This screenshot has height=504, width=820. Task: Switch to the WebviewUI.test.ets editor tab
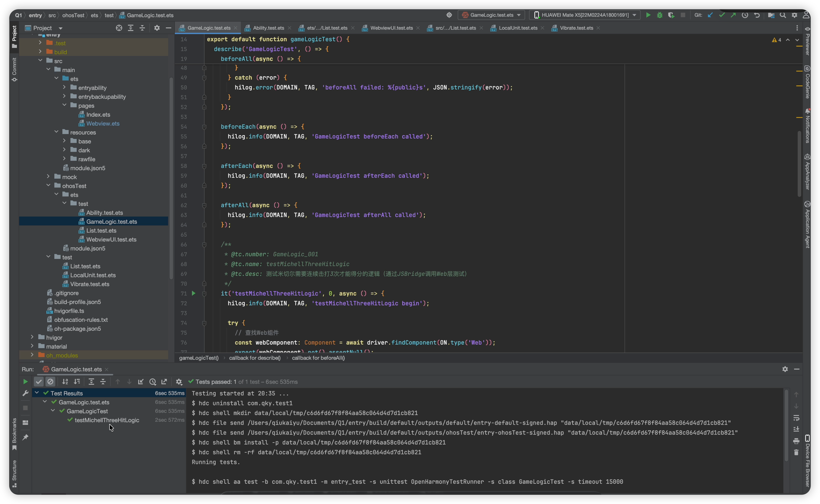[391, 28]
